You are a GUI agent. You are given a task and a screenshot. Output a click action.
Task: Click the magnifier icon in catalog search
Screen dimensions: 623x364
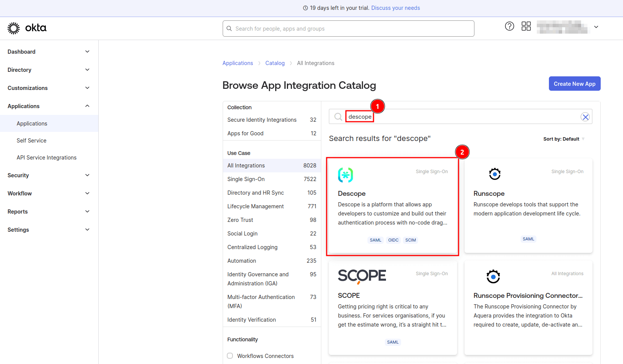[x=338, y=117]
